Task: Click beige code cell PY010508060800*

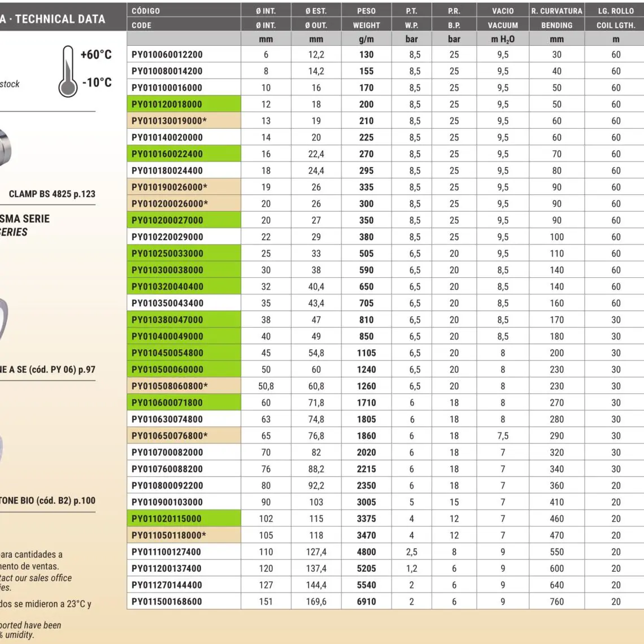Action: pos(169,386)
